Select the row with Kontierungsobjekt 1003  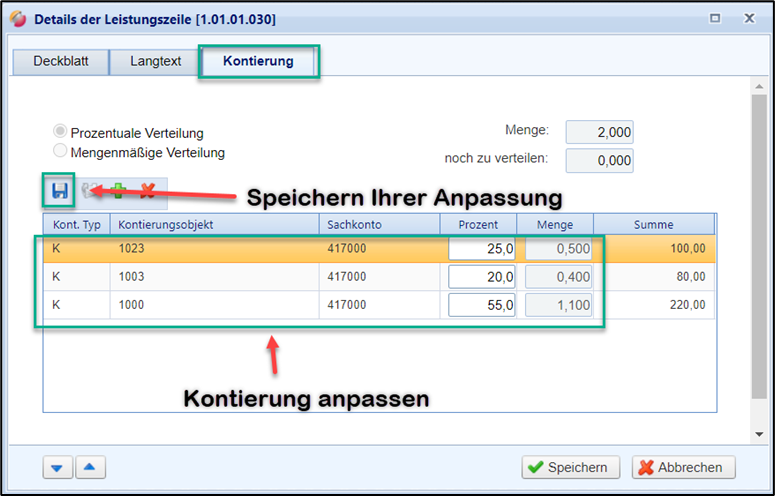[379, 277]
